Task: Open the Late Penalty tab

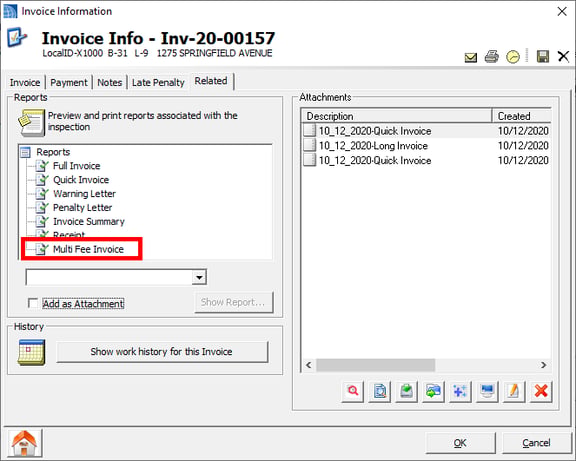Action: click(158, 82)
